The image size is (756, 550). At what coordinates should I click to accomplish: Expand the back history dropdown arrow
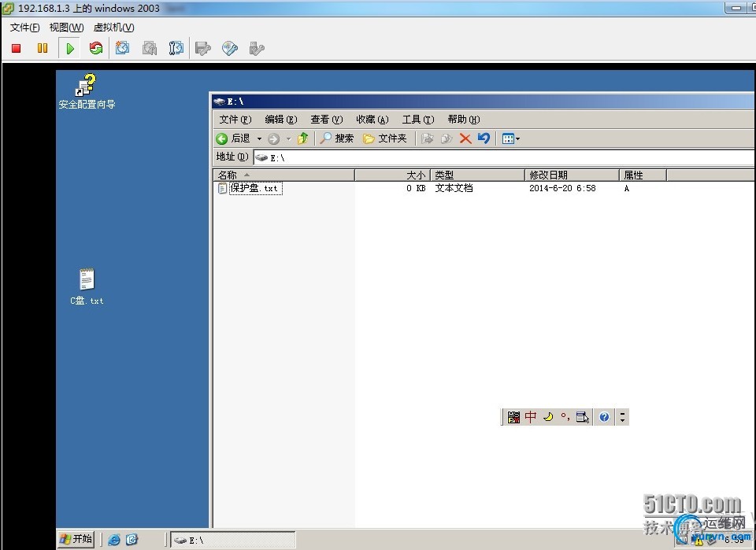point(259,138)
